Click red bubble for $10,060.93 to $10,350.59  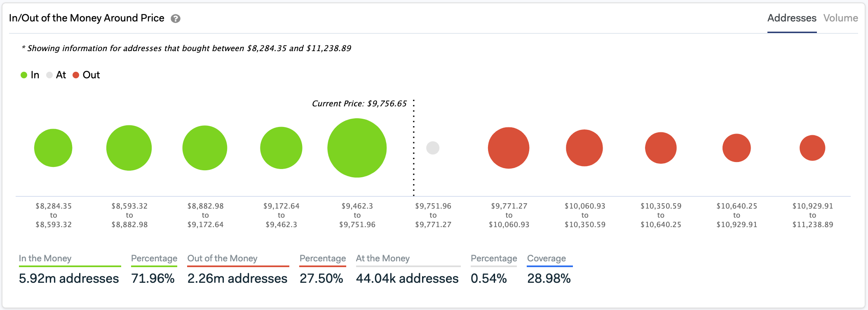(584, 148)
